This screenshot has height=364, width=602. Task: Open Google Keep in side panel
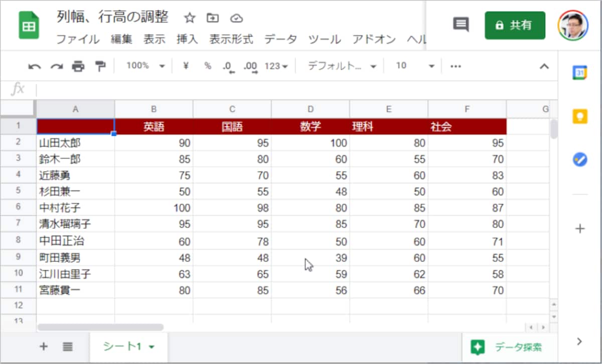pos(580,116)
